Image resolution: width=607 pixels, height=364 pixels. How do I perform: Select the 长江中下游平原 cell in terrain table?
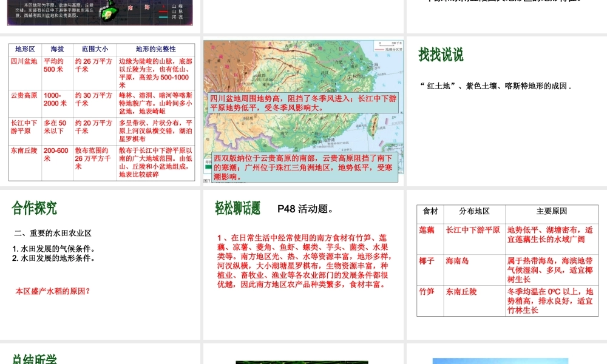coord(25,131)
